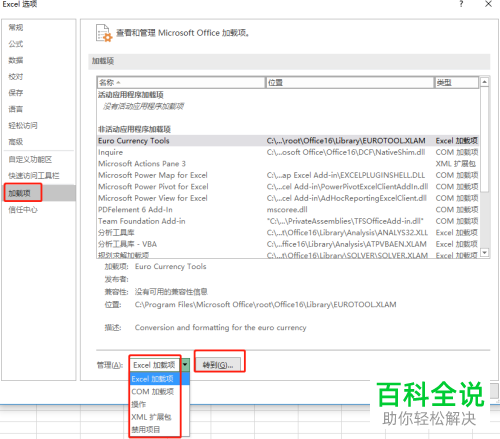500x439 pixels.
Task: Click the add-in list scroll up arrow
Action: point(484,82)
